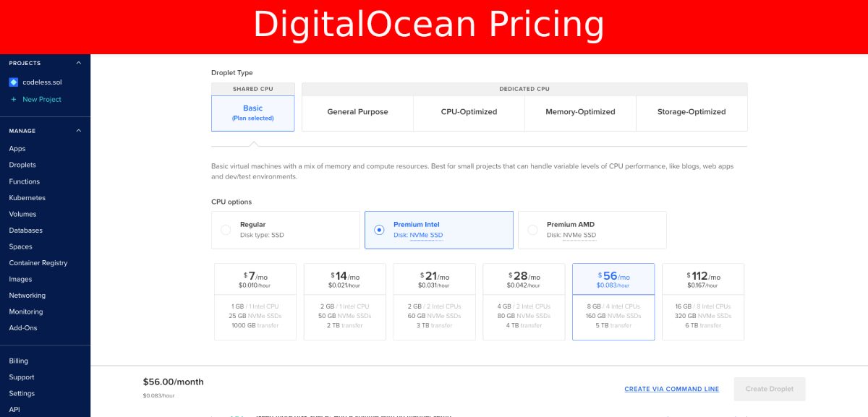
Task: Open Create via Command Line link
Action: click(671, 389)
